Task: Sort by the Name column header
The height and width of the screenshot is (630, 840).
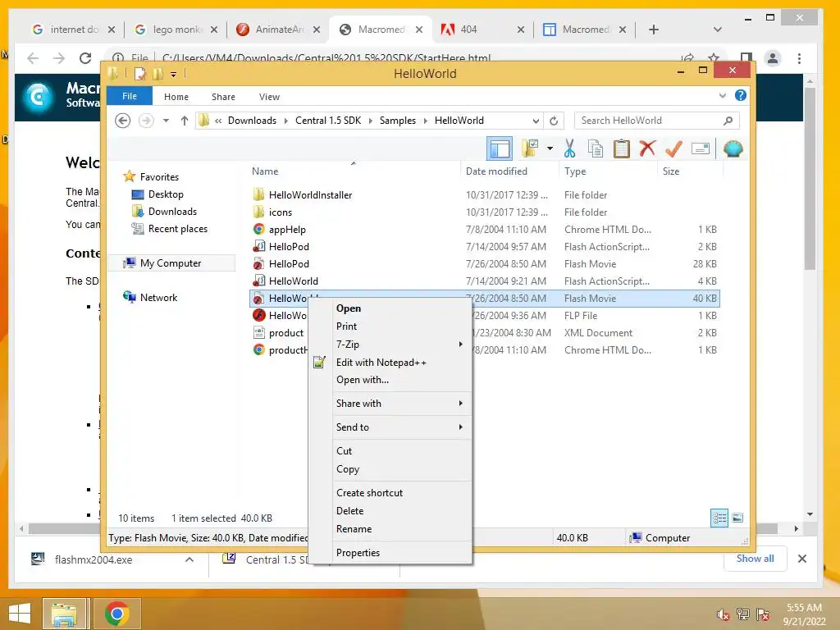Action: point(265,171)
